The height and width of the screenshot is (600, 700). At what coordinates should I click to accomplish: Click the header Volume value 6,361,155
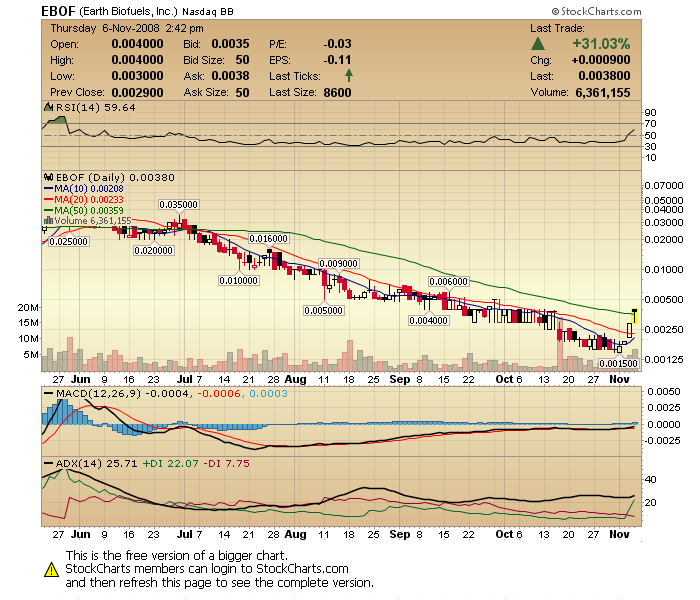pos(603,92)
